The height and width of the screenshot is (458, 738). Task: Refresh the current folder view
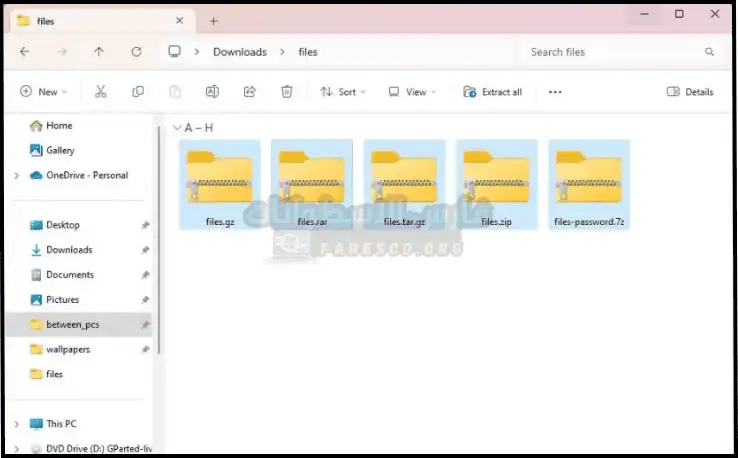tap(136, 52)
